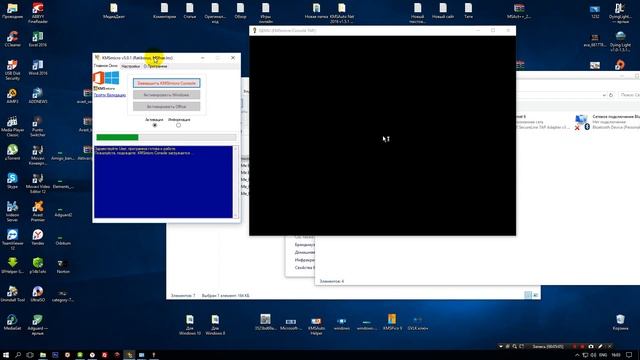Screen dimensions: 640x360
Task: Open Skype desktop shortcut
Action: pyautogui.click(x=12, y=180)
